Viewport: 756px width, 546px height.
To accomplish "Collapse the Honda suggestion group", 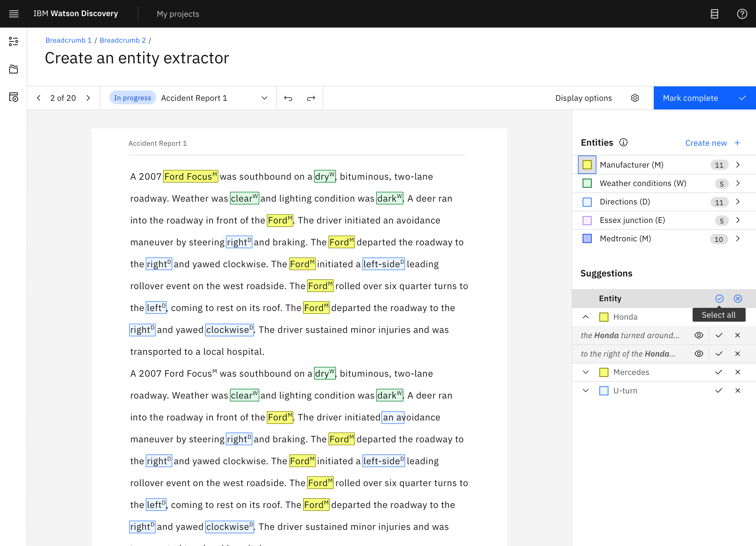I will pos(585,317).
